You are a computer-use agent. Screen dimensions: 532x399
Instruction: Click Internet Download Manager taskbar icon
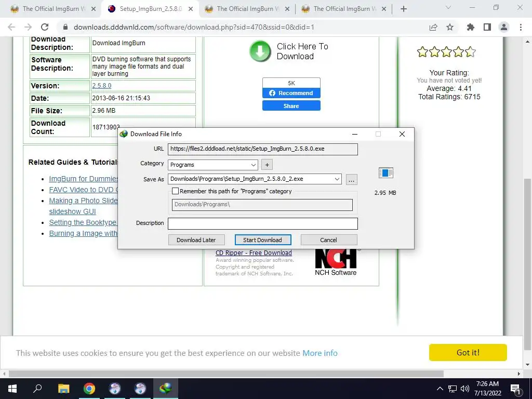[x=166, y=389]
